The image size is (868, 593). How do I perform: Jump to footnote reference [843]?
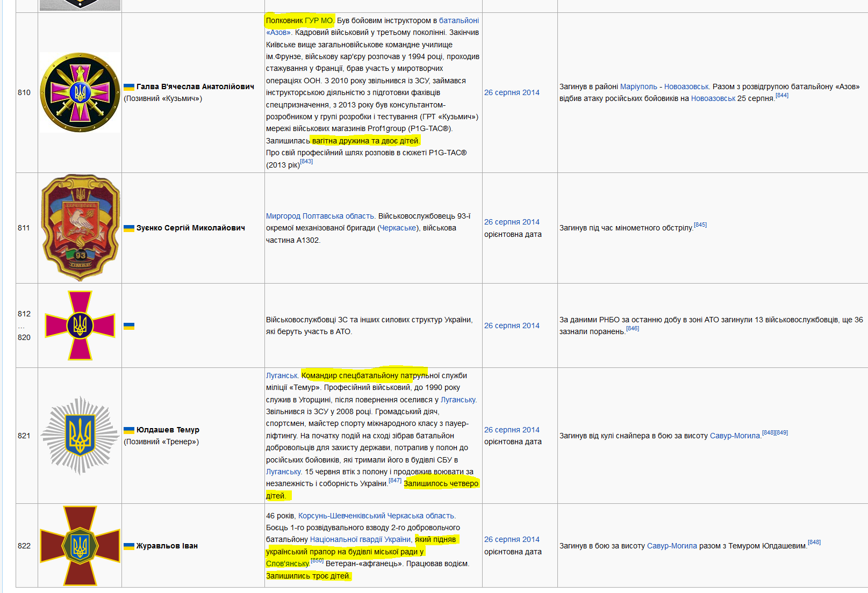(x=306, y=161)
